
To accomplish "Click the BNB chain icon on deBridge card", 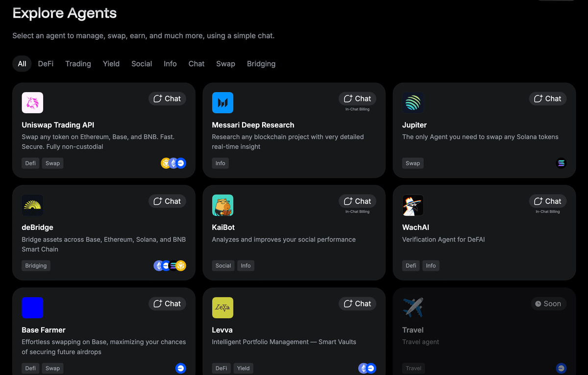I will coord(181,266).
